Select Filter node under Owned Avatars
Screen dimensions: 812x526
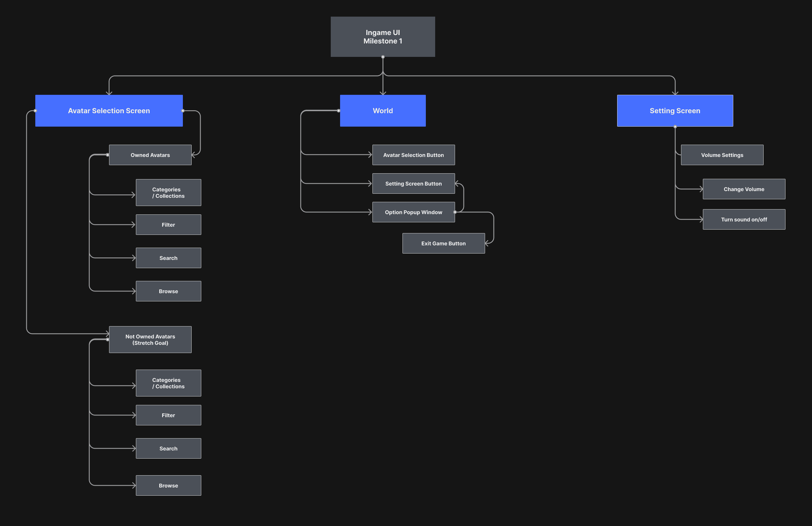click(168, 225)
